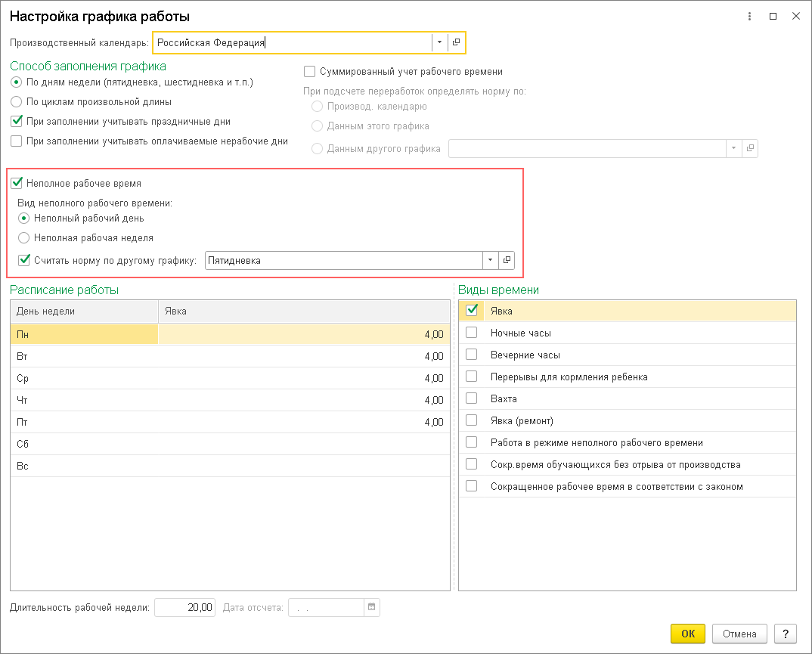Choose По циклам произвольной длины option

17,101
